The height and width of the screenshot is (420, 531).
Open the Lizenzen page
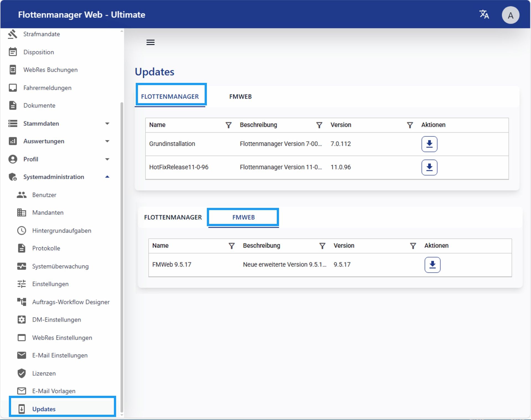(44, 373)
